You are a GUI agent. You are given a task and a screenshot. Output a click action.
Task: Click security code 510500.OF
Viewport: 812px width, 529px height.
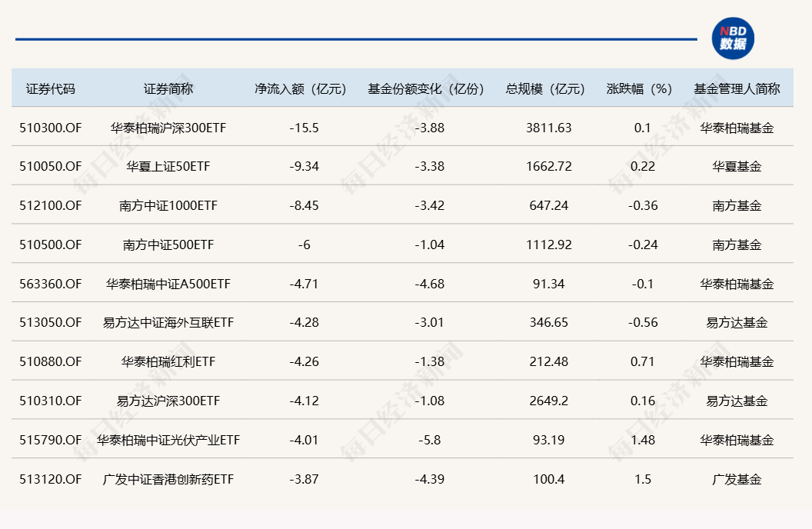(x=51, y=245)
